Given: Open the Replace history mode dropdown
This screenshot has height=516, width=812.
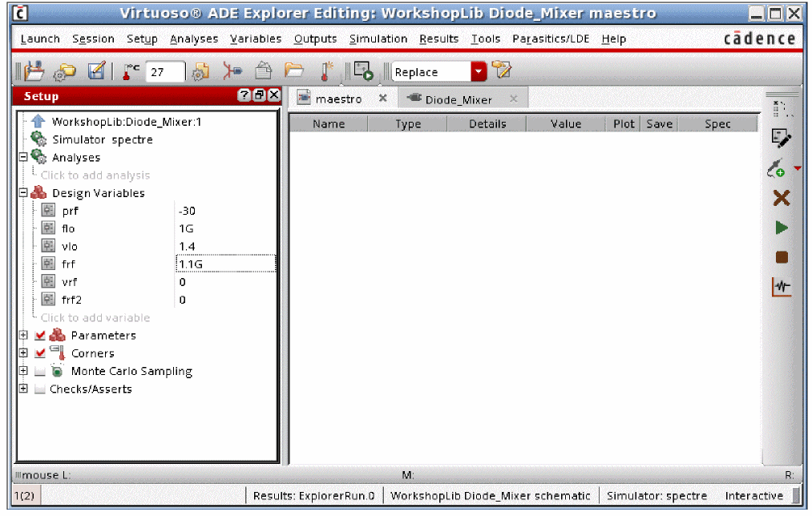Looking at the screenshot, I should coord(479,72).
